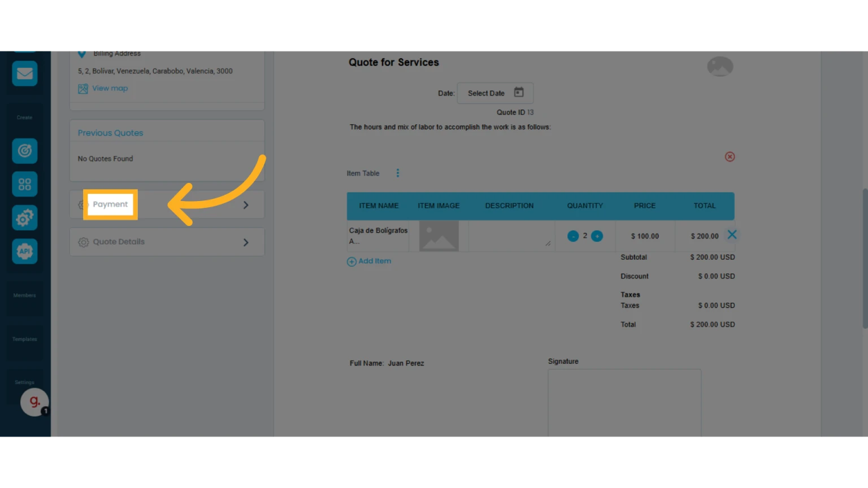868x488 pixels.
Task: Open calendar icon in Select Date field
Action: click(x=519, y=92)
